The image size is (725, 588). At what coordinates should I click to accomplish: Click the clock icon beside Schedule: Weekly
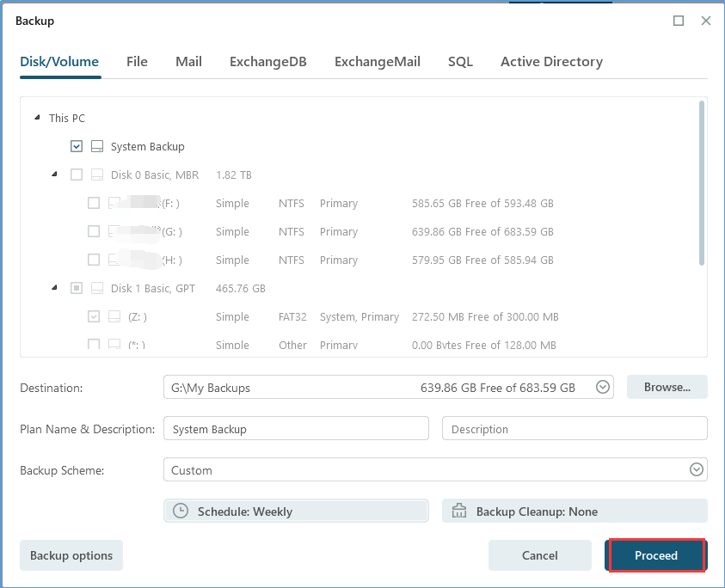pyautogui.click(x=180, y=511)
